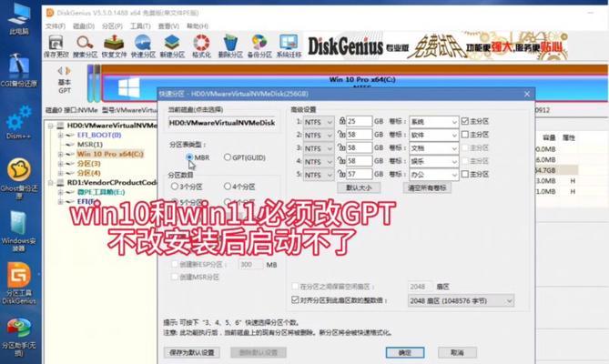This screenshot has height=364, width=609.
Task: Toggle lock icon on partition 4 size
Action: [x=341, y=161]
